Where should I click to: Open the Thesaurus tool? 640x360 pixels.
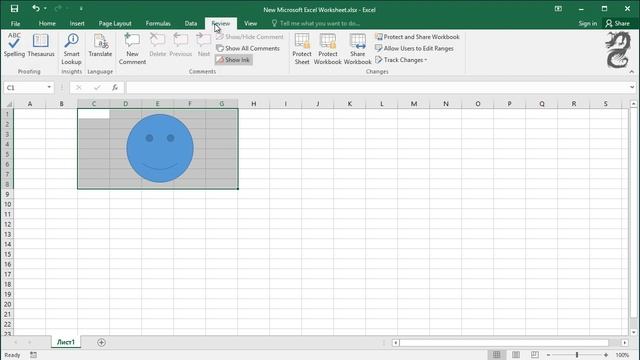(41, 45)
